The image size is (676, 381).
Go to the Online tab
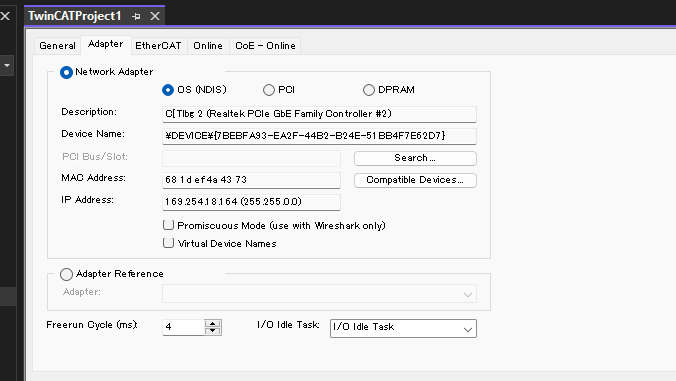pos(208,46)
